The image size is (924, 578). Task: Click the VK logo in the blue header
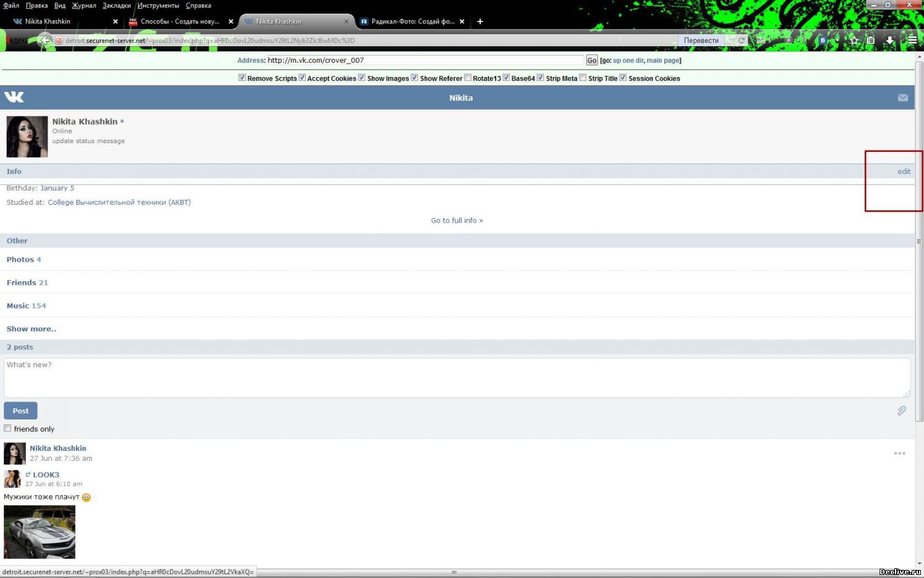[14, 97]
